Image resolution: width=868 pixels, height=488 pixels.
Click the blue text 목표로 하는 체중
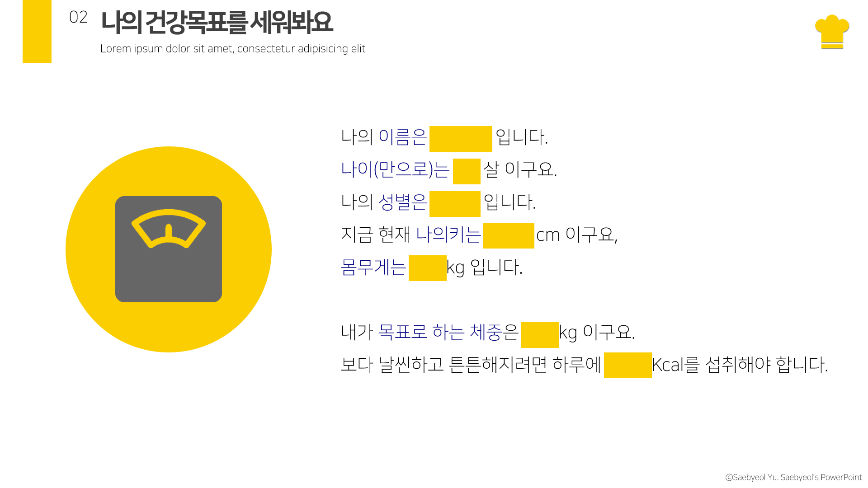(440, 332)
